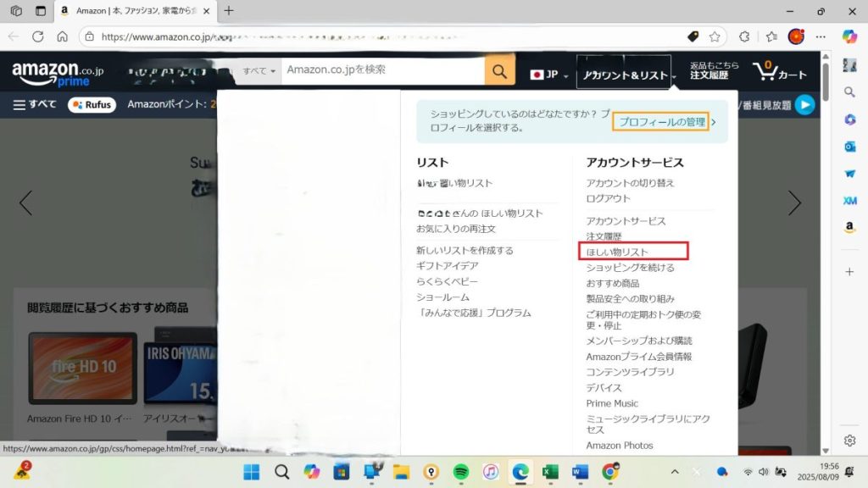The width and height of the screenshot is (868, 488).
Task: Open アカウントサービス link in flyout list
Action: (x=626, y=221)
